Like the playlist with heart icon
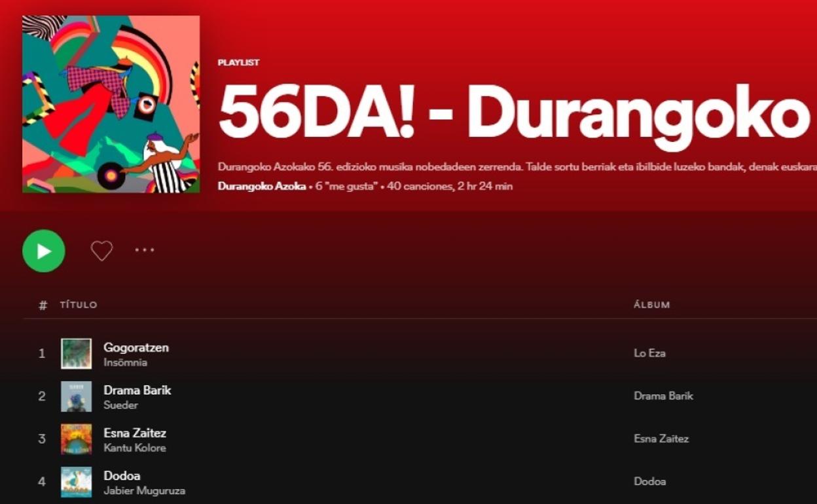This screenshot has width=817, height=504. (x=101, y=251)
